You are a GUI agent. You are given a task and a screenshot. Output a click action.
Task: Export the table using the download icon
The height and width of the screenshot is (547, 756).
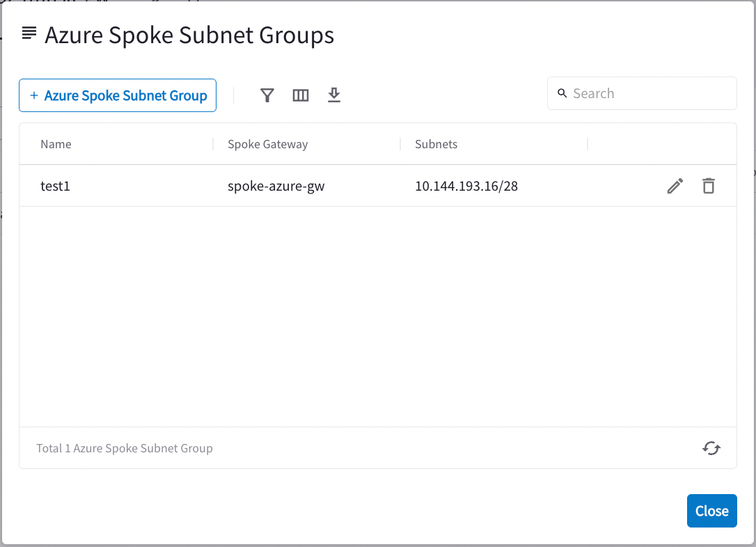pyautogui.click(x=334, y=95)
